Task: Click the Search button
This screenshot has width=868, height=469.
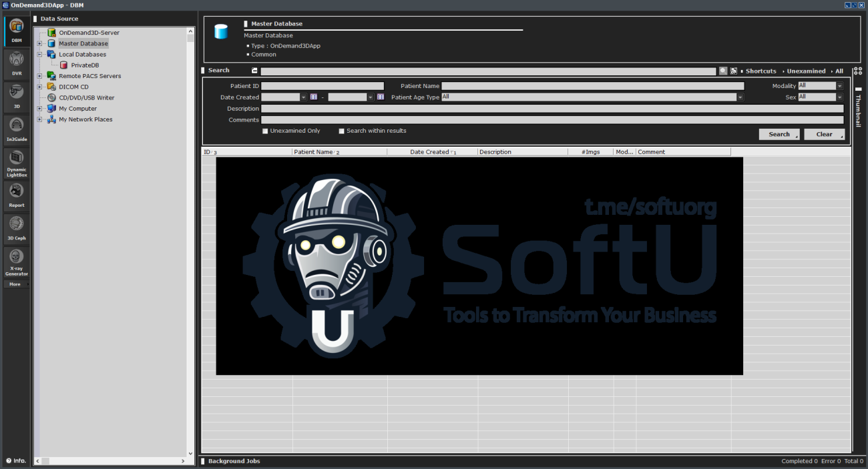Action: (x=779, y=134)
